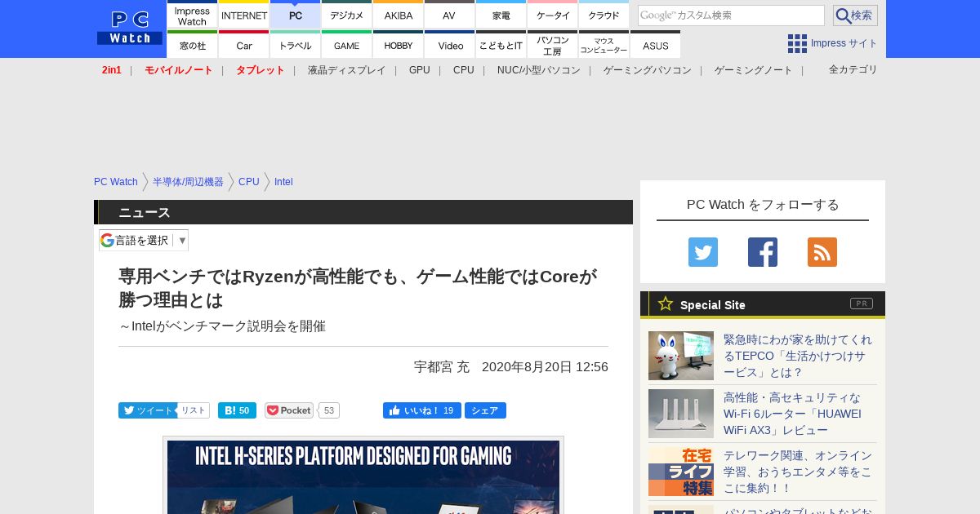Click the Impress sites grid icon
980x514 pixels.
click(x=797, y=43)
